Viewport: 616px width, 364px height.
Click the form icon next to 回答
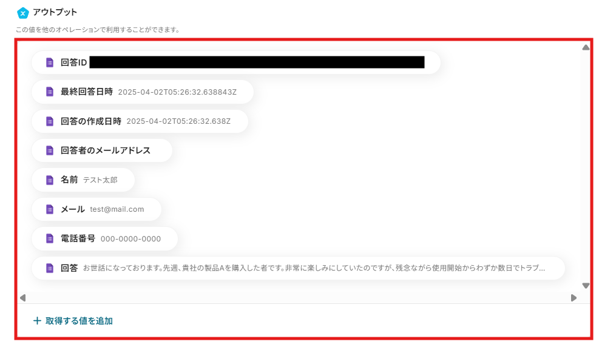50,268
